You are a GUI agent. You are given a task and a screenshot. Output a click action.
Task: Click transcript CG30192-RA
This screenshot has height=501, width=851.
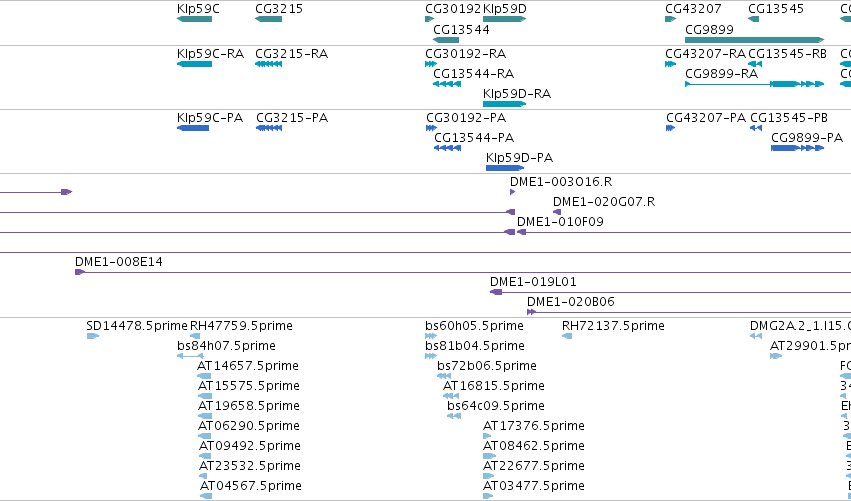431,64
